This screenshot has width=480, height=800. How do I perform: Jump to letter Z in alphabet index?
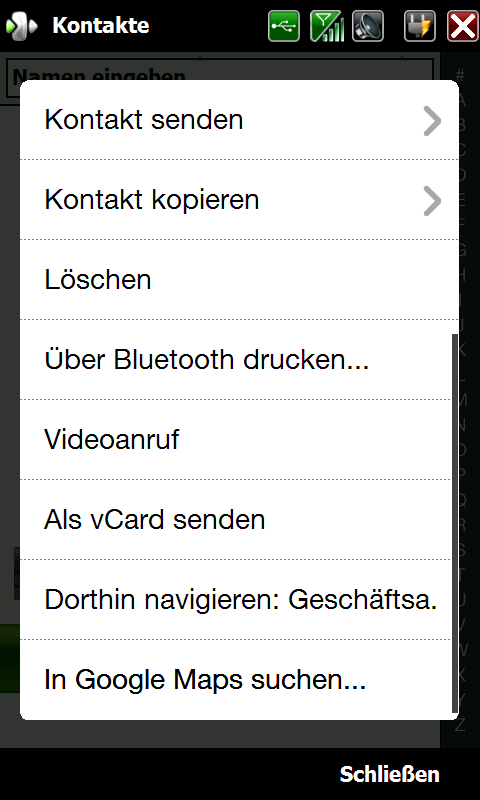point(461,725)
